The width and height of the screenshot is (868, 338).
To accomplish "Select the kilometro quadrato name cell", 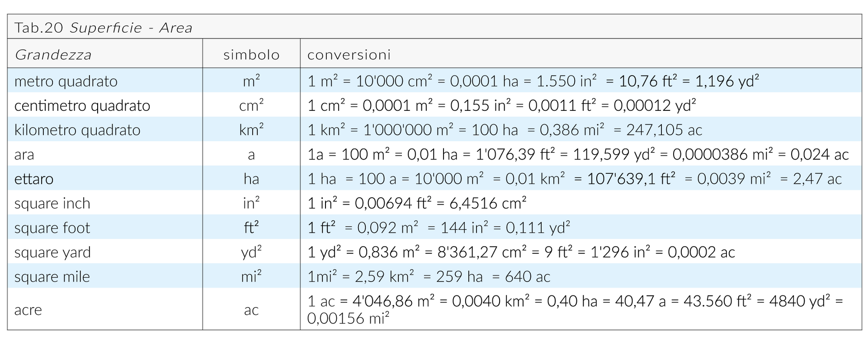I will point(77,130).
